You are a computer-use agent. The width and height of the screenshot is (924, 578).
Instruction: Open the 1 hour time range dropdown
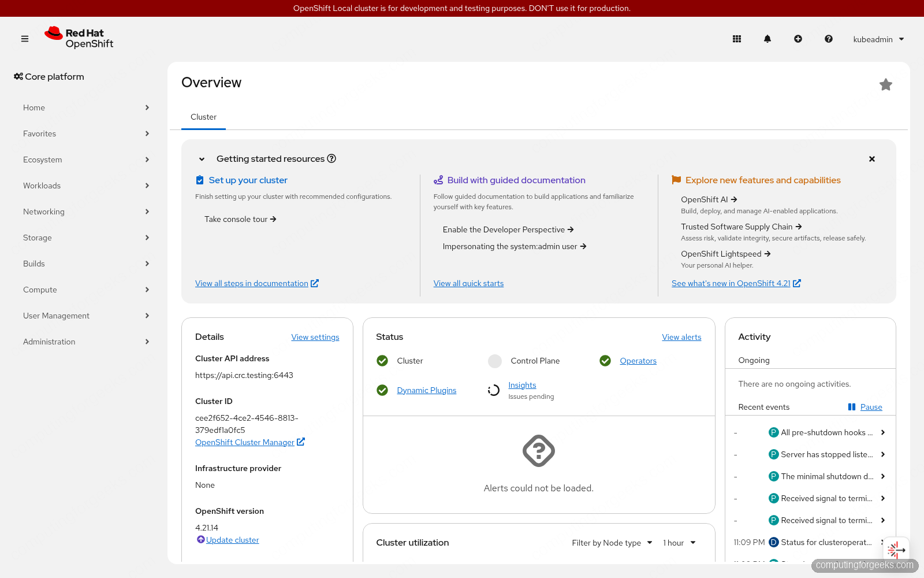click(679, 543)
